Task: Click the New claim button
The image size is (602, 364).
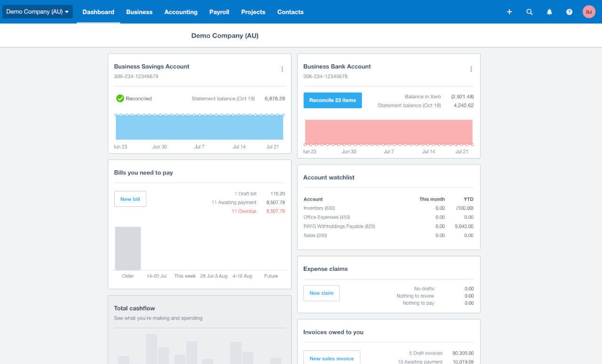Action: pos(321,293)
